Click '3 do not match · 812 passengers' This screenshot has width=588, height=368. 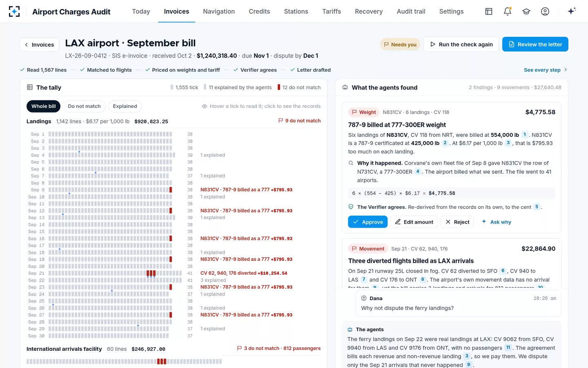tap(279, 348)
